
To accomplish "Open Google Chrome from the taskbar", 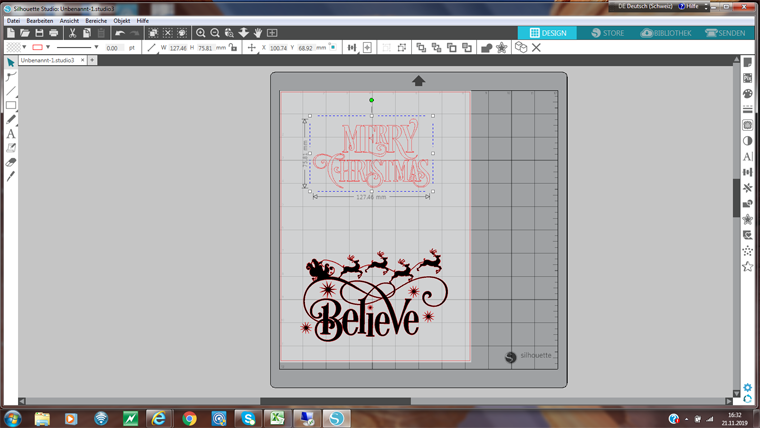I will pos(190,418).
